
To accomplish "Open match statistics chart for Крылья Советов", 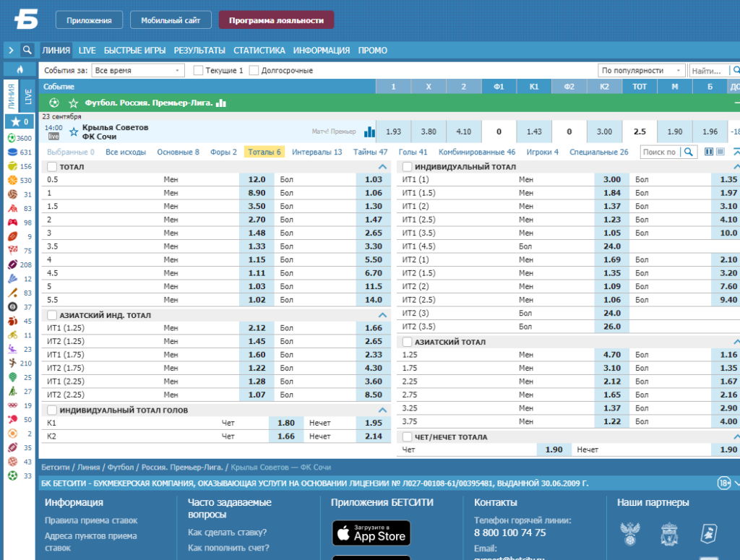I will 369,132.
